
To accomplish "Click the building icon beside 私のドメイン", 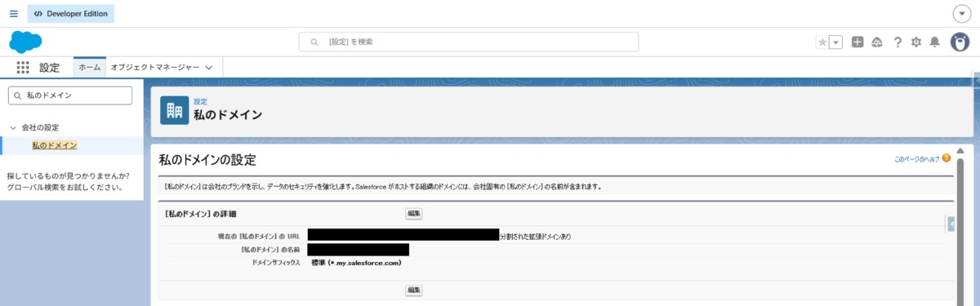I will [x=174, y=110].
